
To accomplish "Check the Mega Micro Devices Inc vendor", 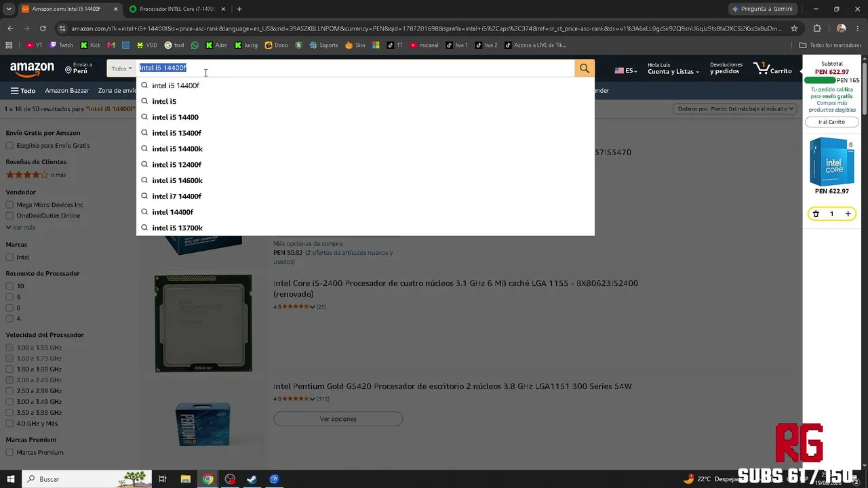I will [9, 205].
